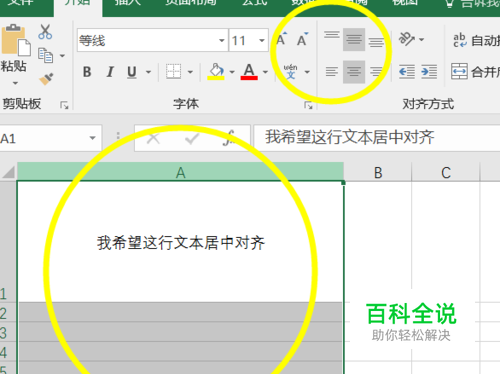Open the 页面布局 Page Layout ribbon tab
Image resolution: width=500 pixels, height=374 pixels.
click(191, 3)
